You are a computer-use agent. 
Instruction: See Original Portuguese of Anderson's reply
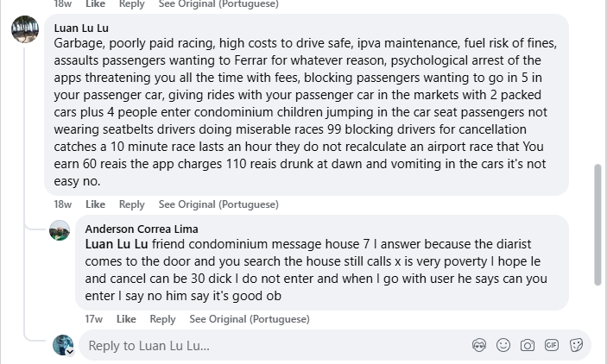[x=250, y=319]
